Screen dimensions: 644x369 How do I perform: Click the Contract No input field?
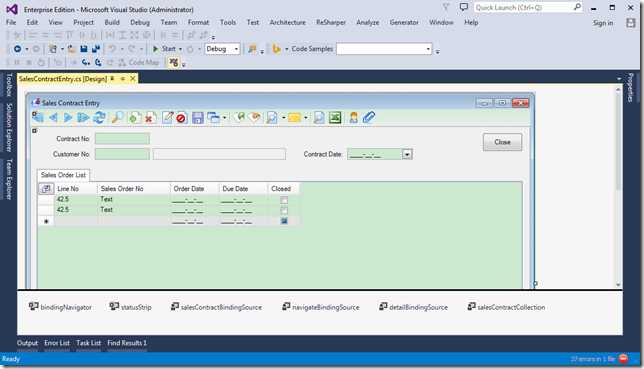122,139
